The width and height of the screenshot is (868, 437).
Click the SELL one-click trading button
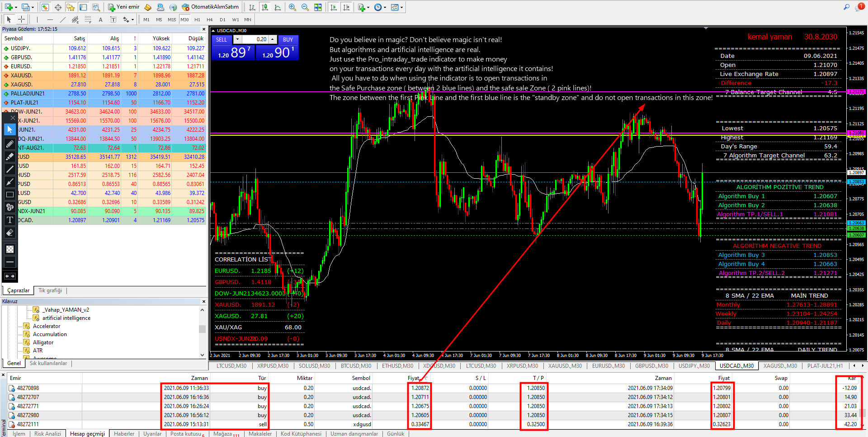click(x=222, y=39)
